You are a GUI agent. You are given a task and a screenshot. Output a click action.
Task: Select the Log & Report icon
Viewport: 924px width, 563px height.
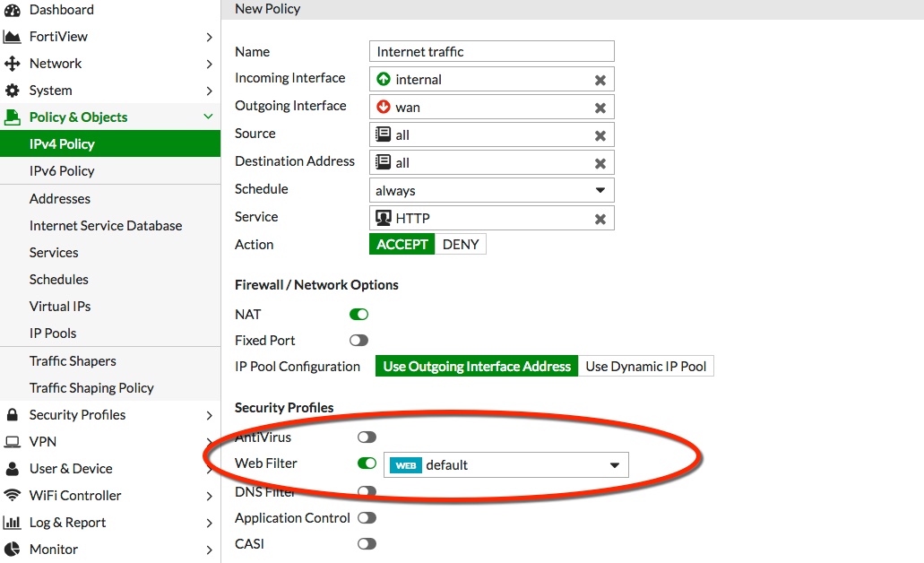click(x=13, y=522)
